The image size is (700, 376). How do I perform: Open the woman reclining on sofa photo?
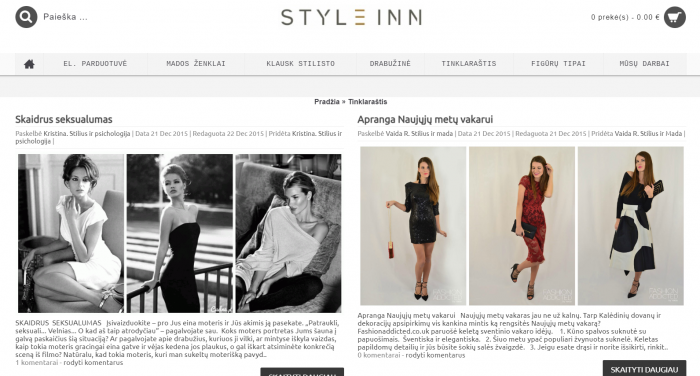coord(288,233)
